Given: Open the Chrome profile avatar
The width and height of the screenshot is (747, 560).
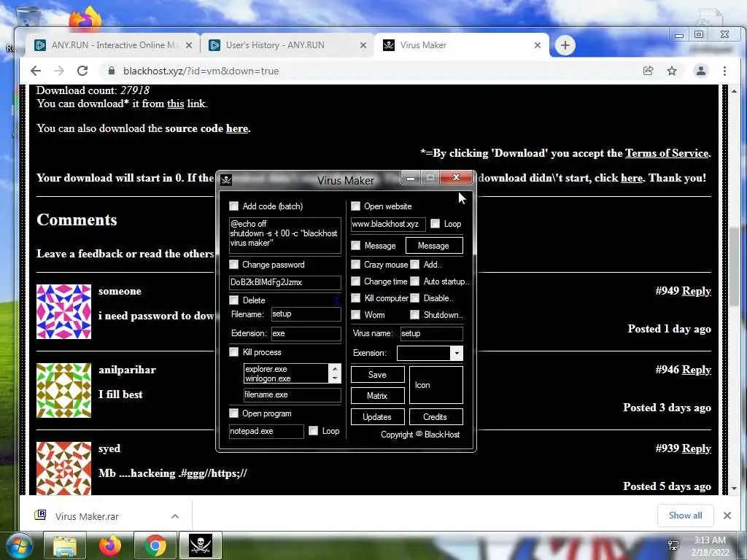Looking at the screenshot, I should tap(701, 71).
